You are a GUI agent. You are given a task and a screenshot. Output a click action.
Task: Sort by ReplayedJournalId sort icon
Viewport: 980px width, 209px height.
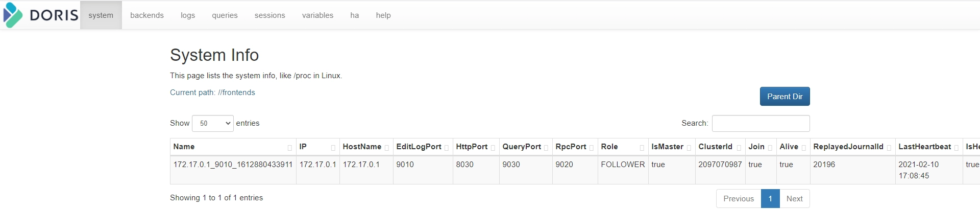pos(889,148)
